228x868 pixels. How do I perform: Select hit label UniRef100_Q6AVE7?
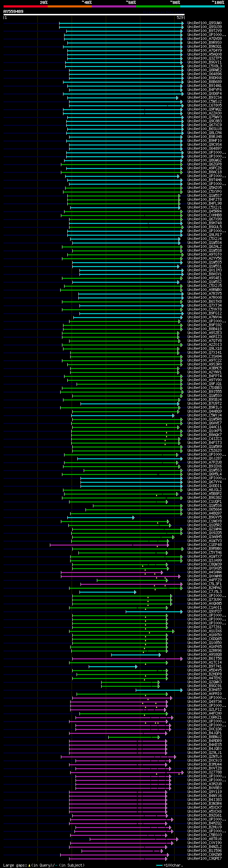(x=204, y=423)
